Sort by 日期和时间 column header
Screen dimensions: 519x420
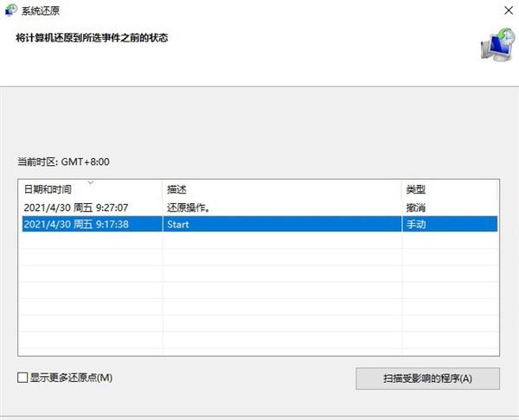90,189
